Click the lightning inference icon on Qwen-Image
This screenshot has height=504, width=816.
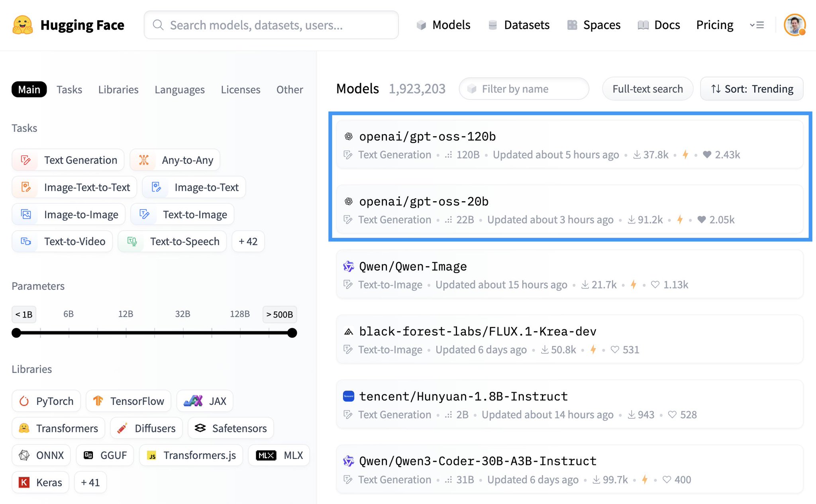pyautogui.click(x=634, y=284)
